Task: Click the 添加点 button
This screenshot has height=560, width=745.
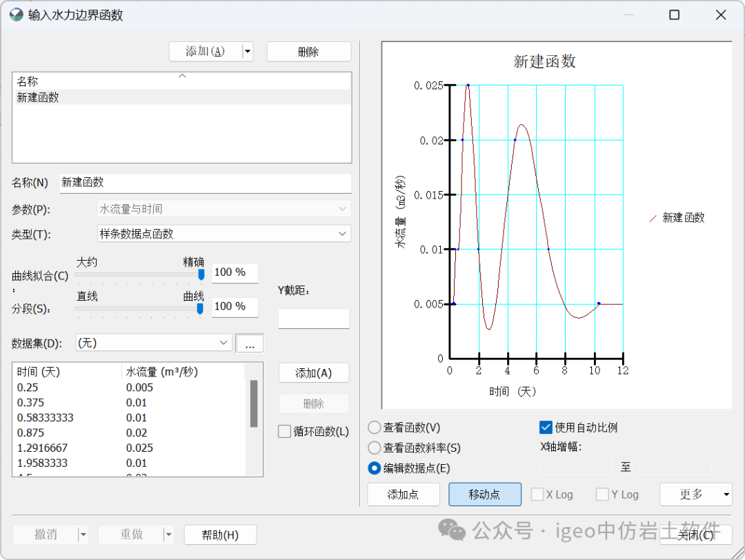Action: coord(403,494)
